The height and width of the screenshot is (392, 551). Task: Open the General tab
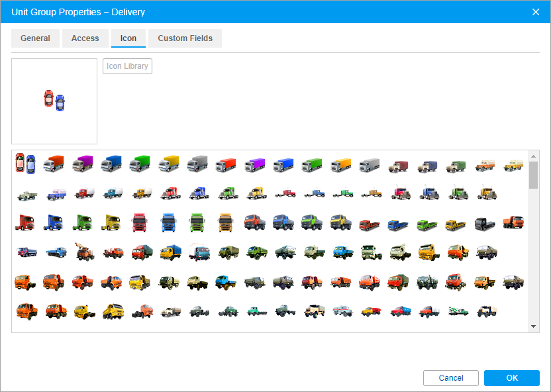coord(35,38)
